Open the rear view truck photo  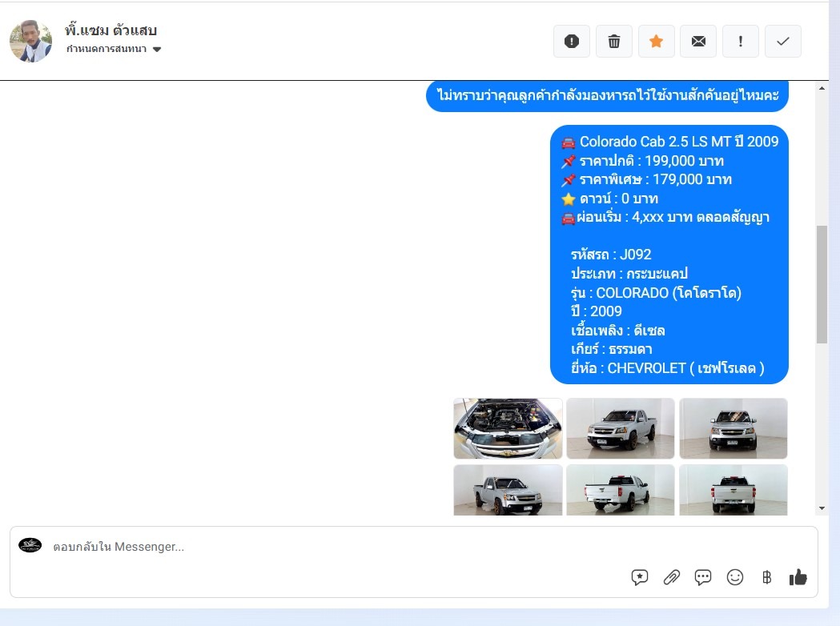(733, 490)
